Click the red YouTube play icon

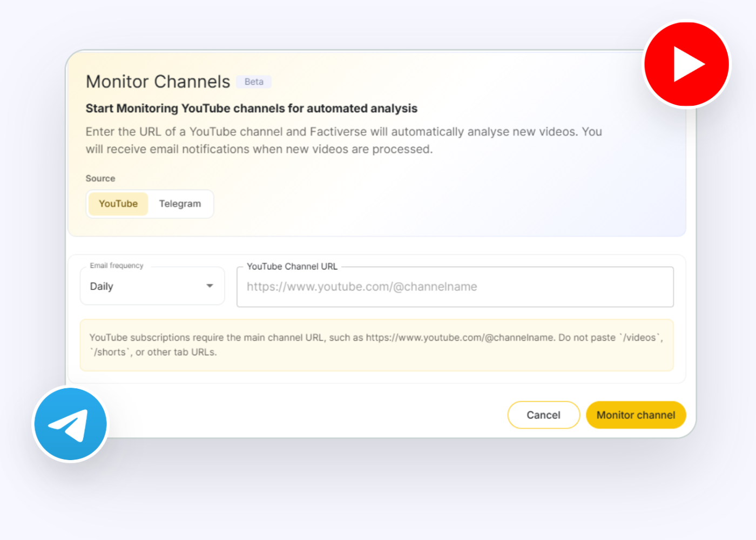pos(686,64)
